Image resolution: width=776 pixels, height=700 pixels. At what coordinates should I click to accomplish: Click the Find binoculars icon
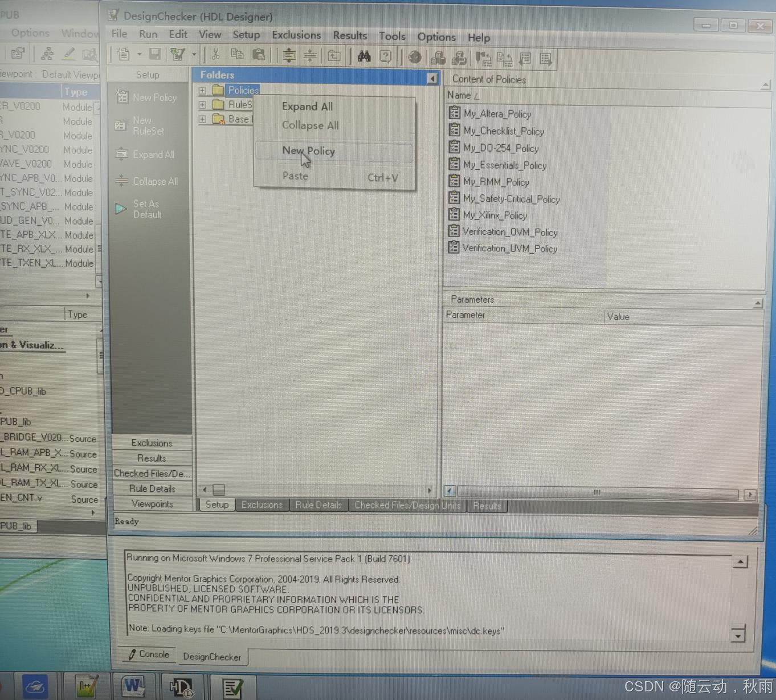click(x=364, y=56)
